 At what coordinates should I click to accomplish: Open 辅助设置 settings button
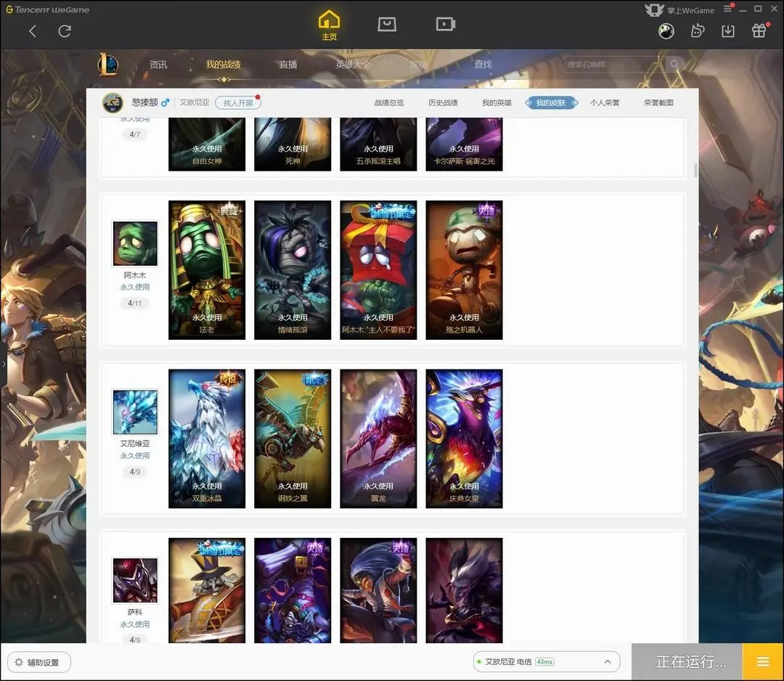[x=39, y=662]
